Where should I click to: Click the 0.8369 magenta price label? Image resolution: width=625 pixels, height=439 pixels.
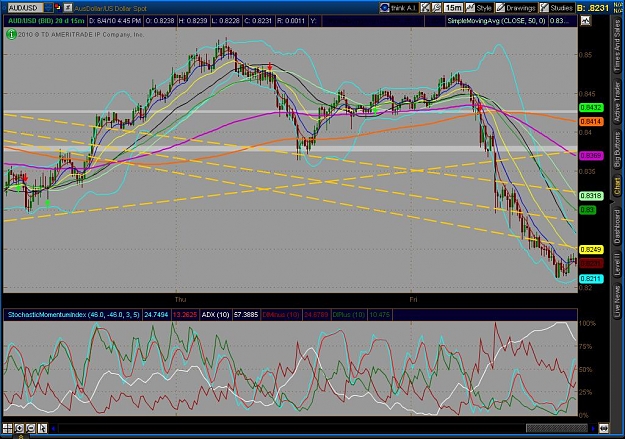[x=591, y=156]
